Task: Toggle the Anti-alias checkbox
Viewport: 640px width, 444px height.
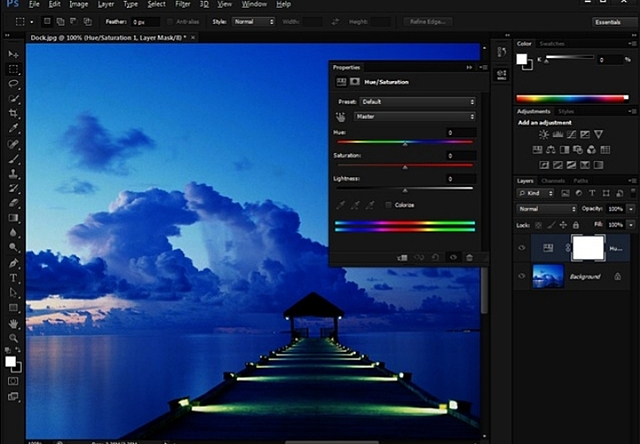Action: (x=170, y=22)
